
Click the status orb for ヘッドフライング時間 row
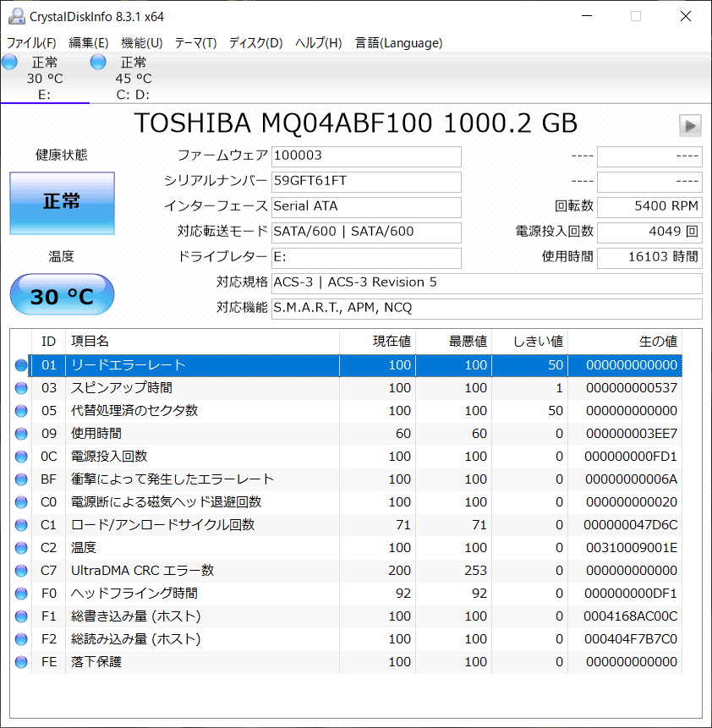(x=21, y=594)
